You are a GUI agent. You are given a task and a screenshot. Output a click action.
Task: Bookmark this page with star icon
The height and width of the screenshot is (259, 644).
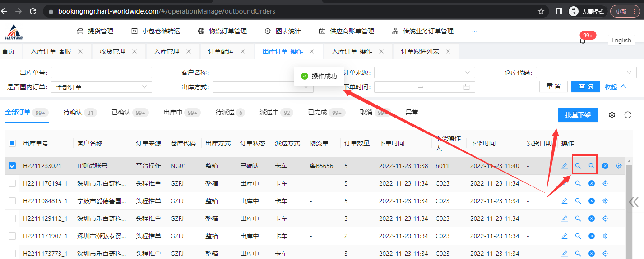point(541,11)
